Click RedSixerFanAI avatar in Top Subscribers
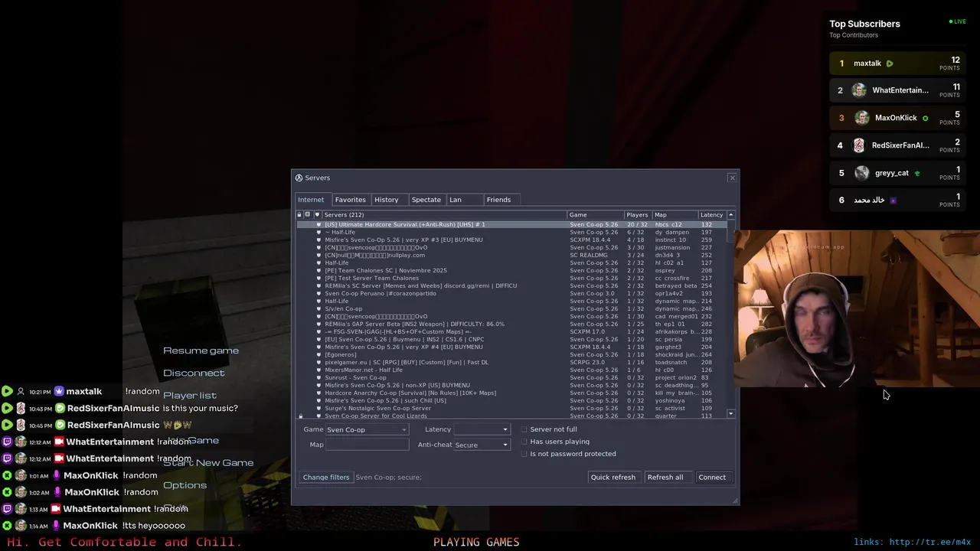 [859, 145]
